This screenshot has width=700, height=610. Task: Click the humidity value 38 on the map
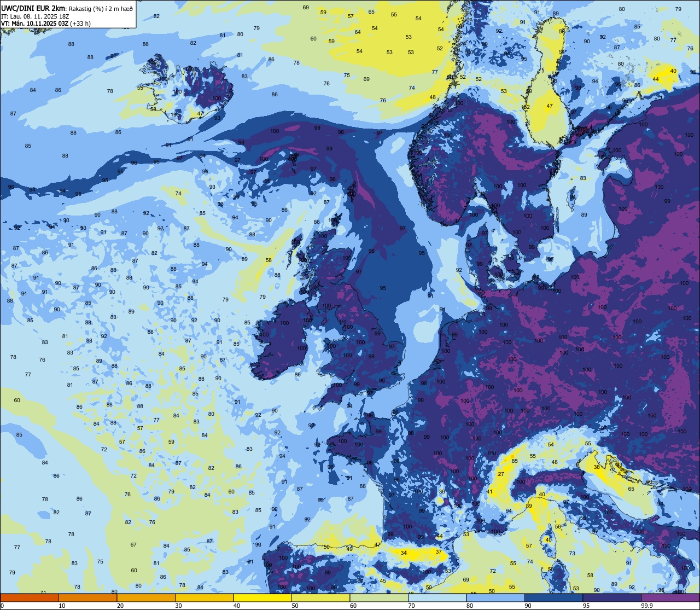597,467
